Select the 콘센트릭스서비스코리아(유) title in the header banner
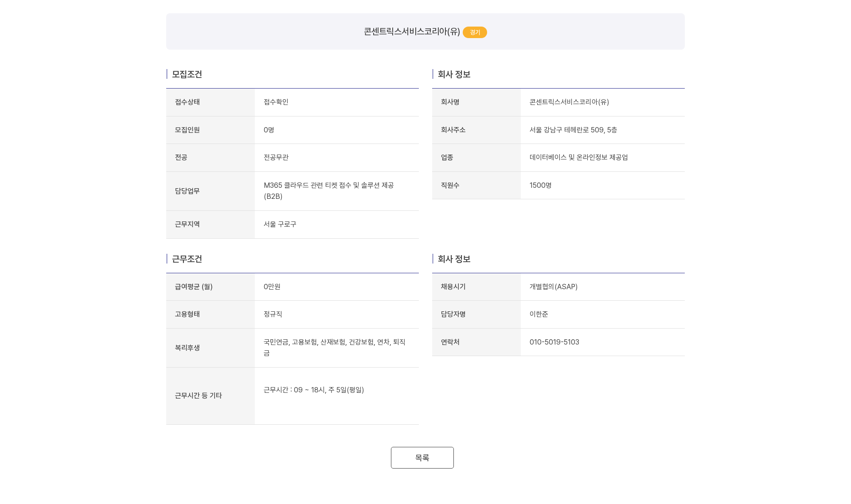This screenshot has width=851, height=504. [x=412, y=31]
